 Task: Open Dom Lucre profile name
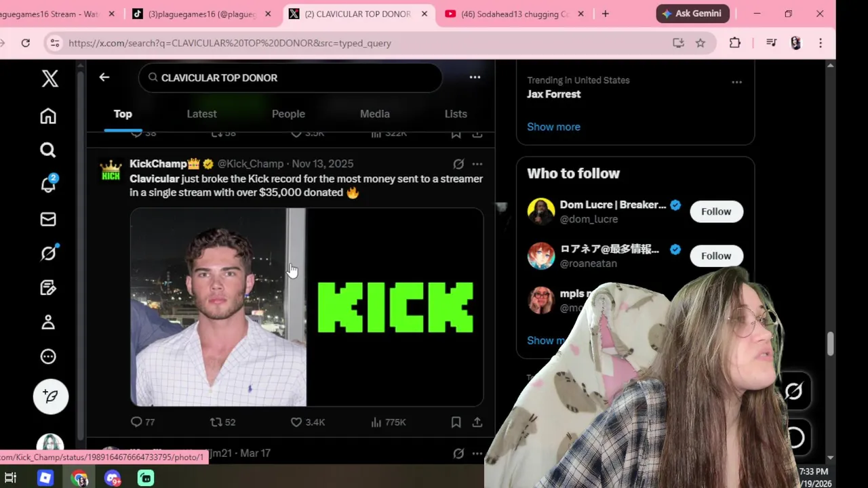612,205
